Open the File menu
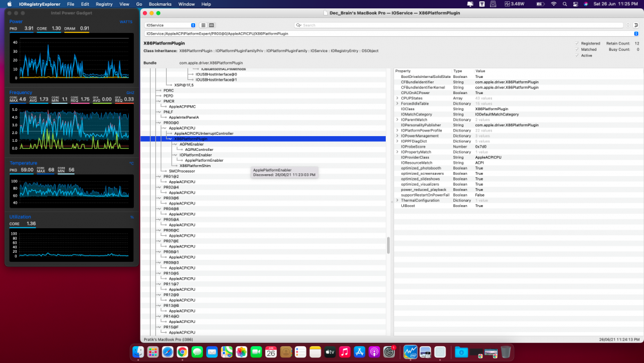Image resolution: width=644 pixels, height=363 pixels. click(x=71, y=4)
